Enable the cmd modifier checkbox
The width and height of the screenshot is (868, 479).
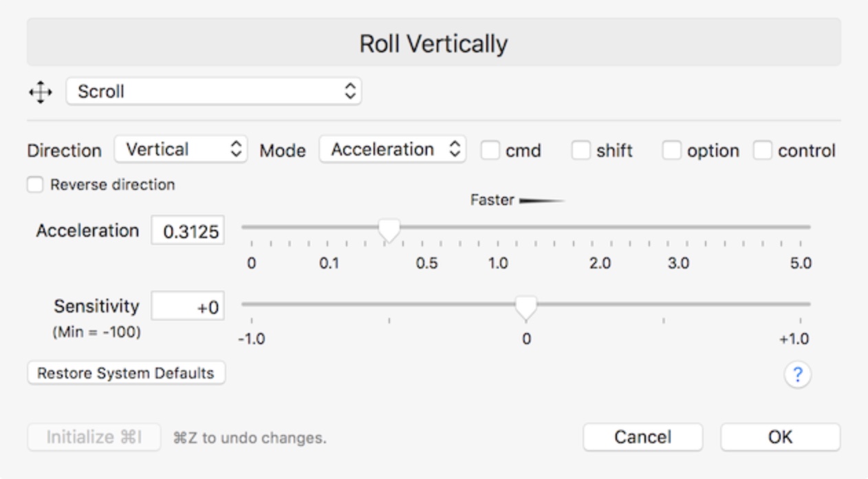point(490,151)
